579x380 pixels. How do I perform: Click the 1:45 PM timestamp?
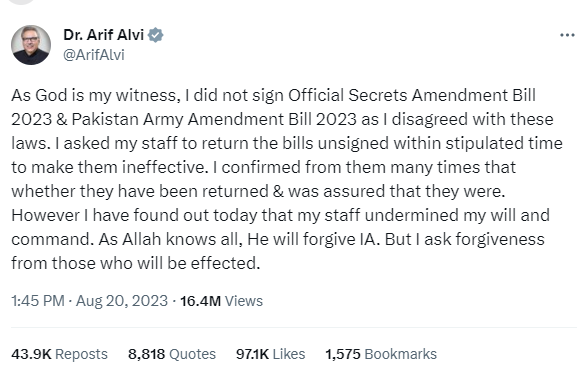tap(38, 301)
